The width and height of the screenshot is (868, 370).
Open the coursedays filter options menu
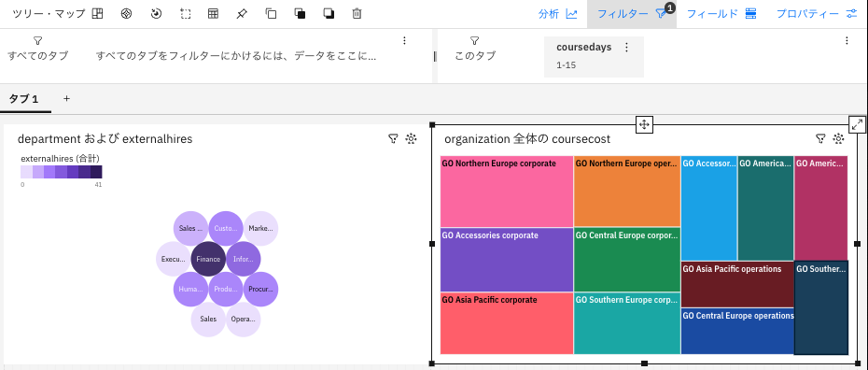(x=626, y=48)
